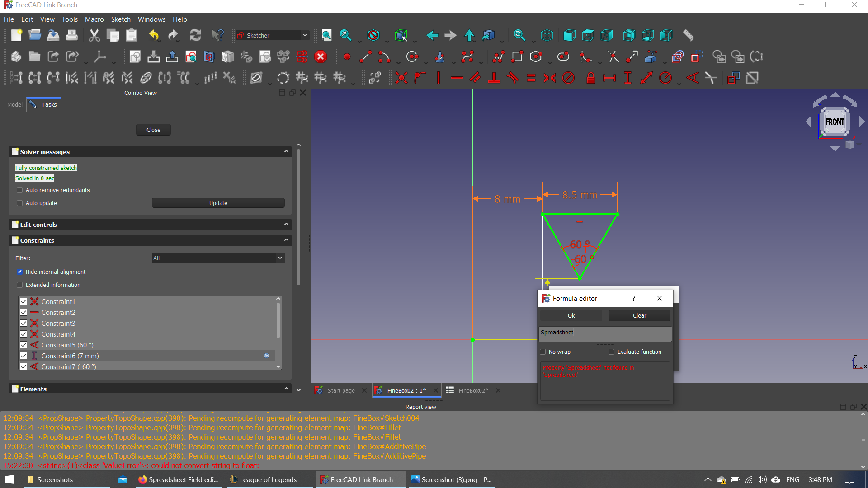
Task: Uncheck Hide internal alignment
Action: coord(20,272)
